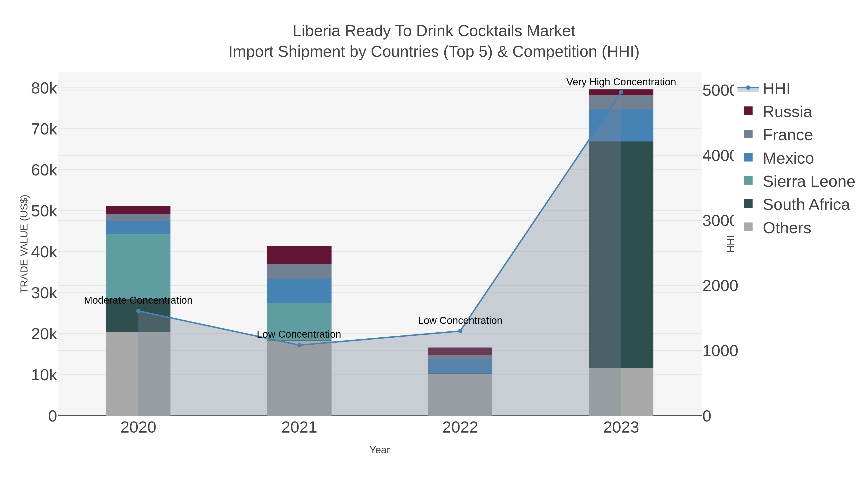Image resolution: width=868 pixels, height=488 pixels.
Task: Toggle the Others legend entry
Action: [777, 228]
